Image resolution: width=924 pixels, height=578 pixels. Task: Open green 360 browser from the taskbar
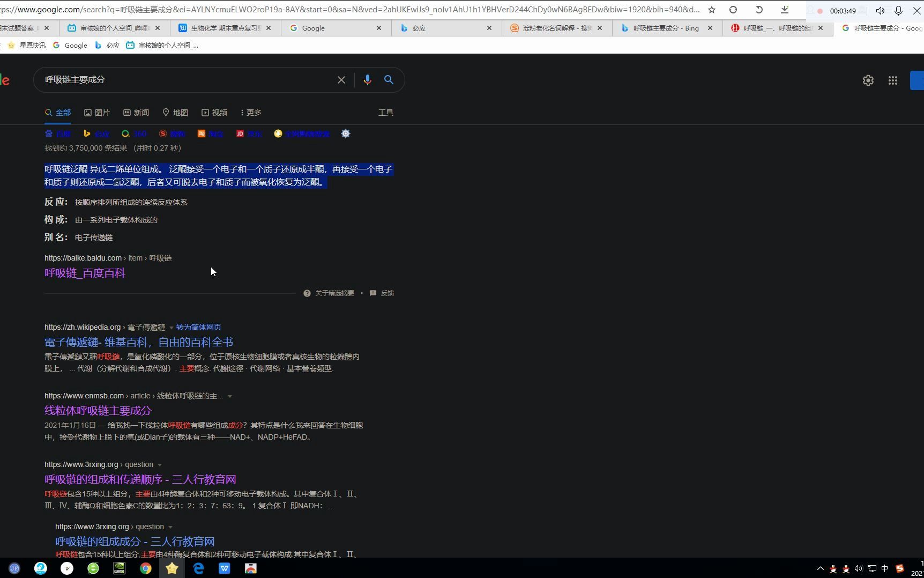(x=93, y=568)
